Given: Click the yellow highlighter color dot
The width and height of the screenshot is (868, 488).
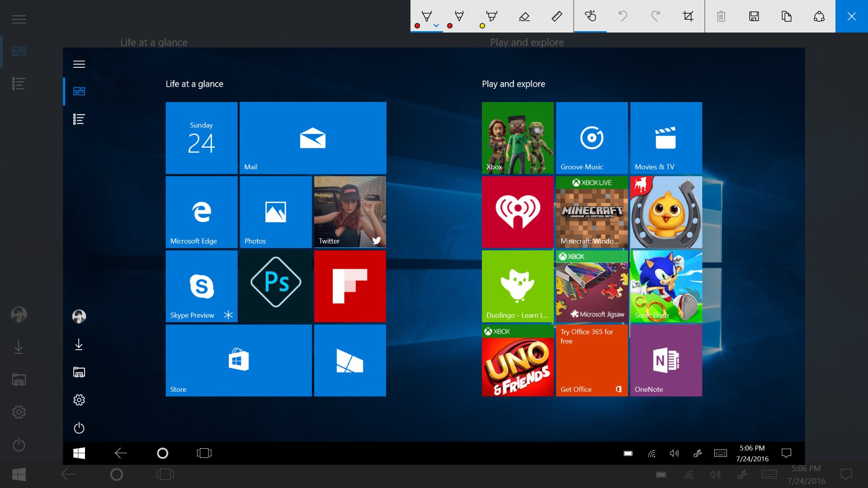Looking at the screenshot, I should pyautogui.click(x=482, y=26).
